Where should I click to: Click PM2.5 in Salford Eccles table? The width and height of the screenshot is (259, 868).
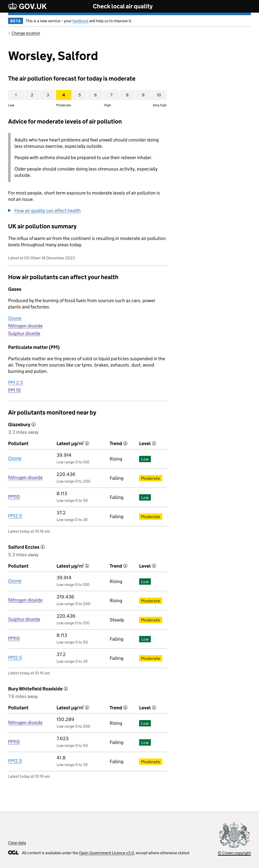(x=15, y=657)
